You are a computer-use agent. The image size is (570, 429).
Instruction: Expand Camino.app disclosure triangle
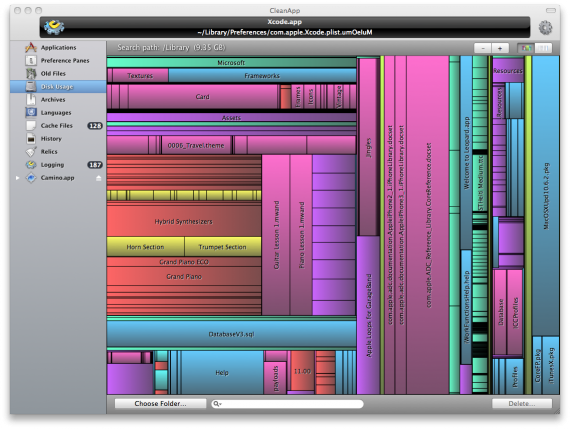point(17,178)
